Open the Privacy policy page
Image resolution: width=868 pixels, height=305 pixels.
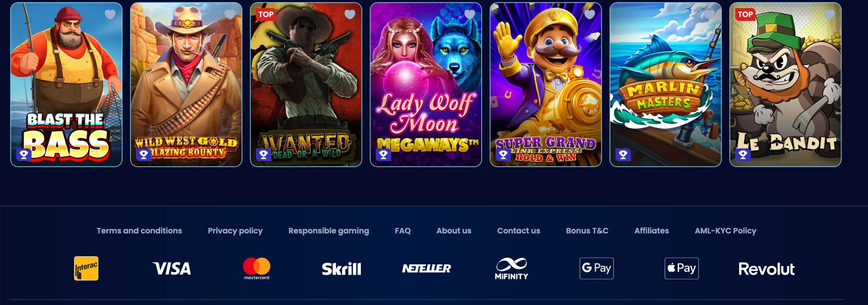tap(235, 231)
